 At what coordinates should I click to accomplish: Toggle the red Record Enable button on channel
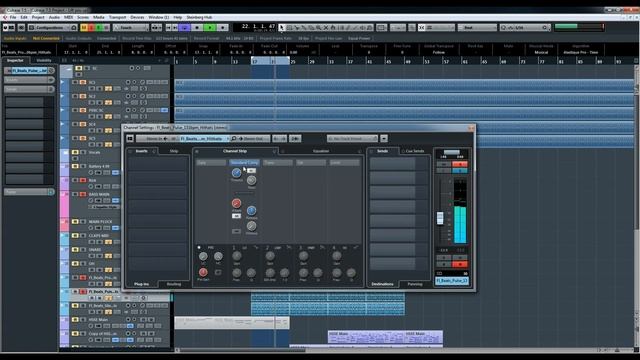460,264
